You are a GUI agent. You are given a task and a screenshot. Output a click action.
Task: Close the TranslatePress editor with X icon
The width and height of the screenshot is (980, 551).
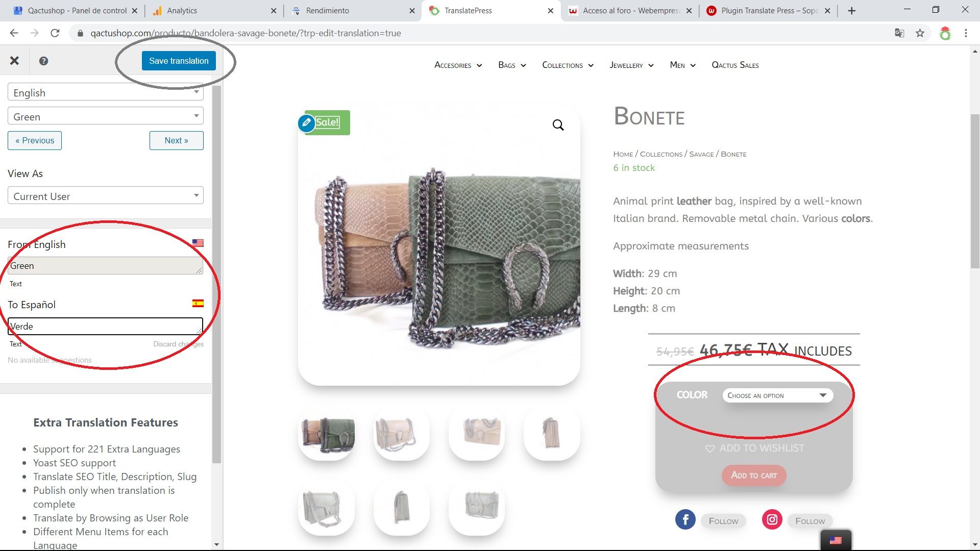pos(14,61)
